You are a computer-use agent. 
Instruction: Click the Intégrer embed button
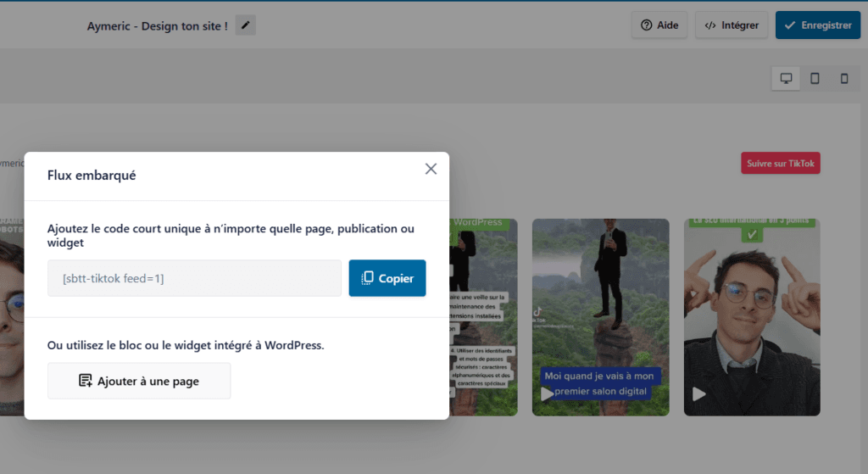[732, 25]
